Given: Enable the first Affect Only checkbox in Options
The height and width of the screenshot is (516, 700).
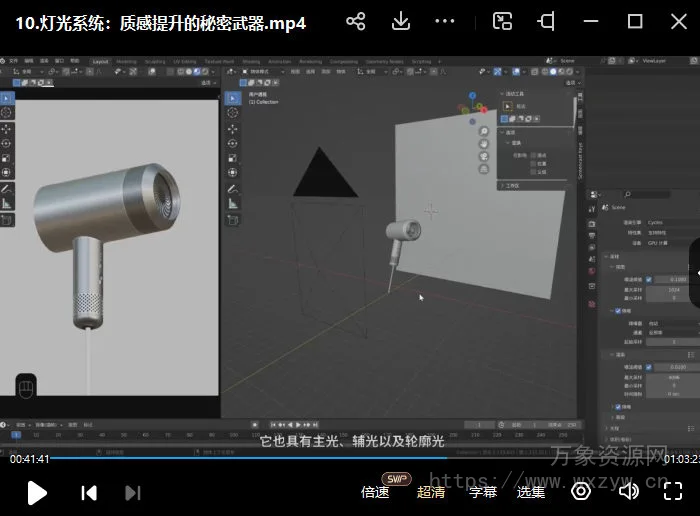Looking at the screenshot, I should (534, 155).
